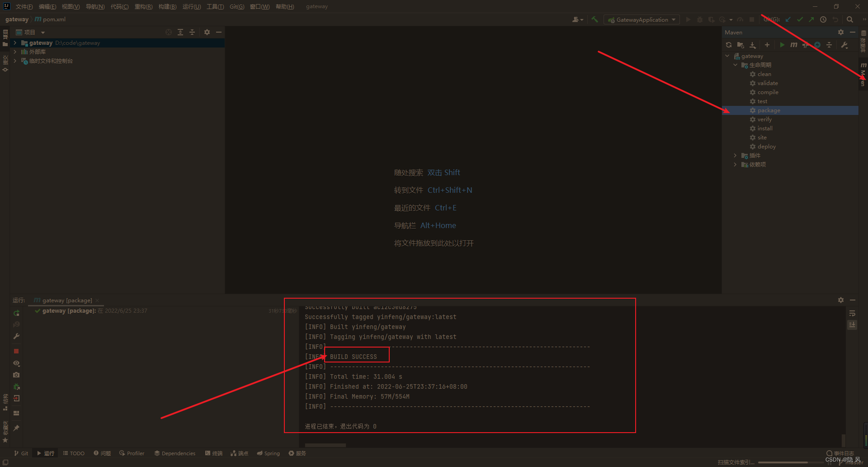Screen dimensions: 868x467
Task: Click collapse all icon in Project panel
Action: [x=192, y=32]
